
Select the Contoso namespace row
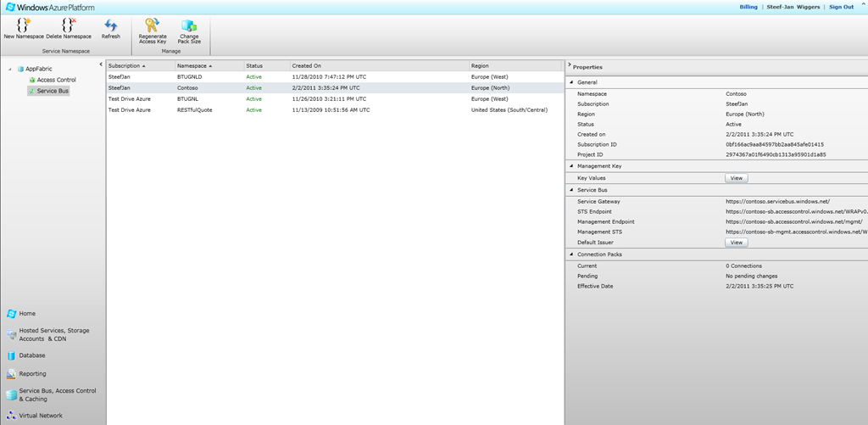tap(334, 88)
